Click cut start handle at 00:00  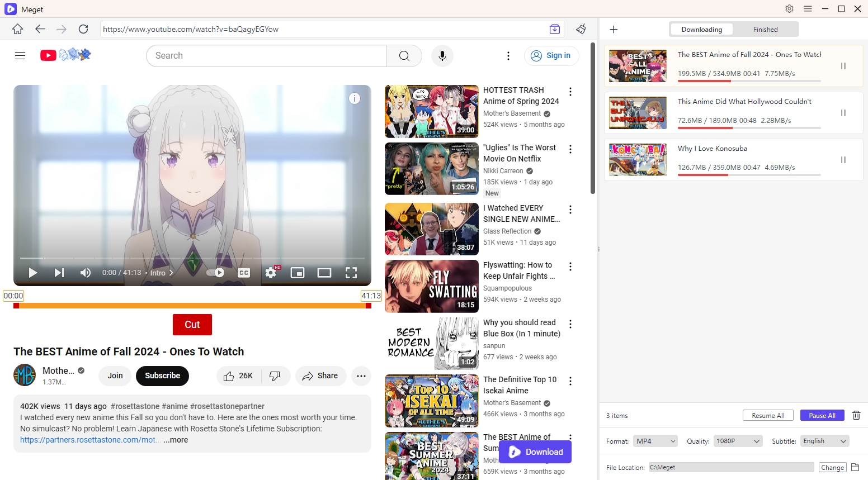(x=16, y=306)
